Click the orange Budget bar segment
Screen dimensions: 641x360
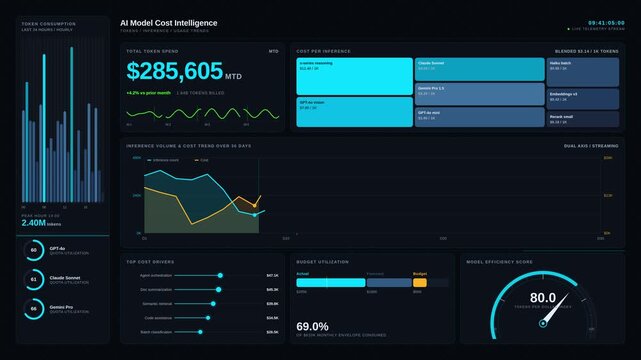coord(420,282)
